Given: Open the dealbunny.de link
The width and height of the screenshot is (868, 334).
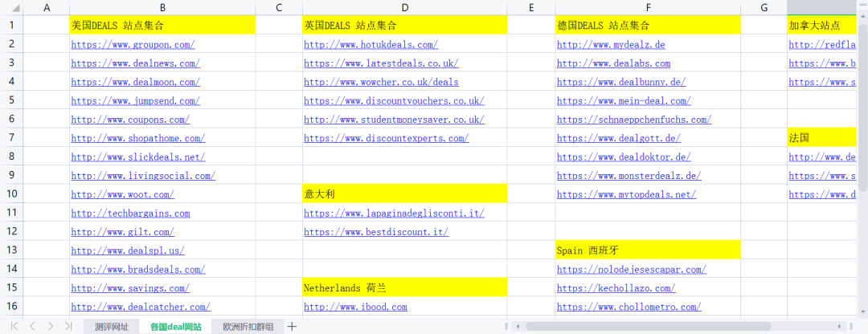Looking at the screenshot, I should pyautogui.click(x=621, y=83).
